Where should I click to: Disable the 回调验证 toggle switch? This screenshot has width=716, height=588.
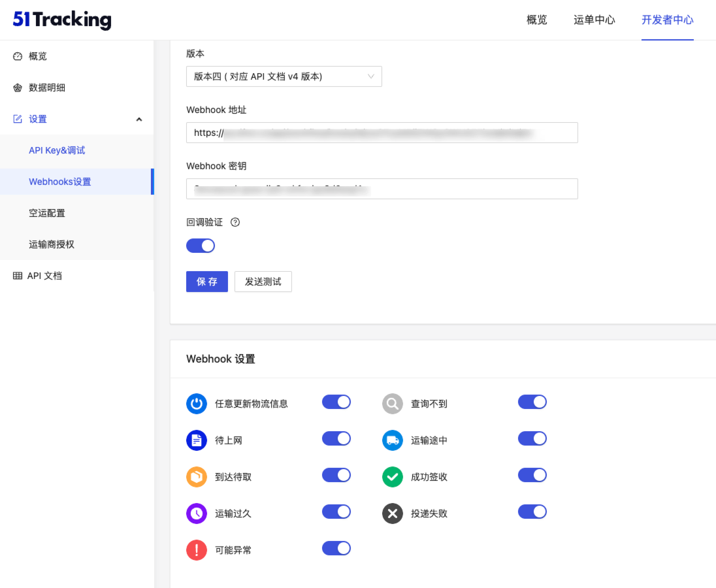coord(201,246)
